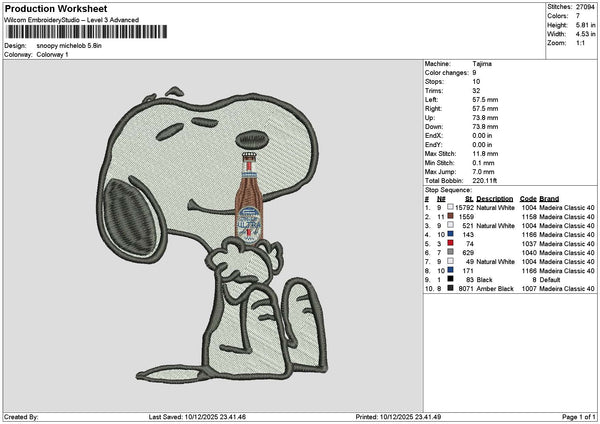Click the 'EndY:' label
600x424 pixels.
tap(434, 145)
